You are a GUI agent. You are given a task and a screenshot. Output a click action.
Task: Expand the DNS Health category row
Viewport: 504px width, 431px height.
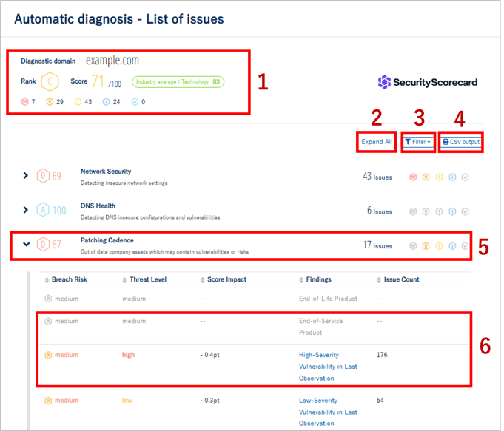click(25, 210)
